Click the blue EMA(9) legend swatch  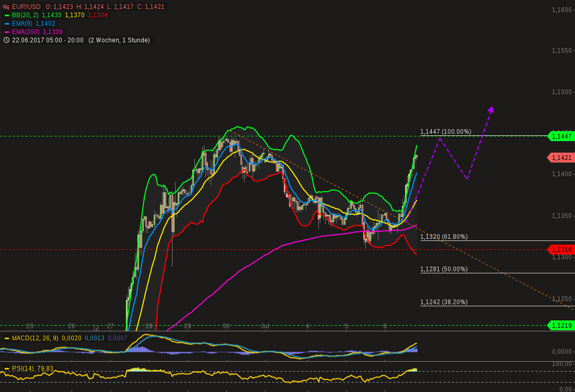(7, 24)
